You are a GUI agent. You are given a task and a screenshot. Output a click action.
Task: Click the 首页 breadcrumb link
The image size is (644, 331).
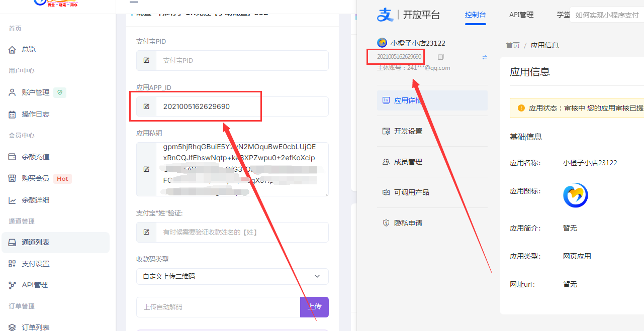(x=513, y=45)
